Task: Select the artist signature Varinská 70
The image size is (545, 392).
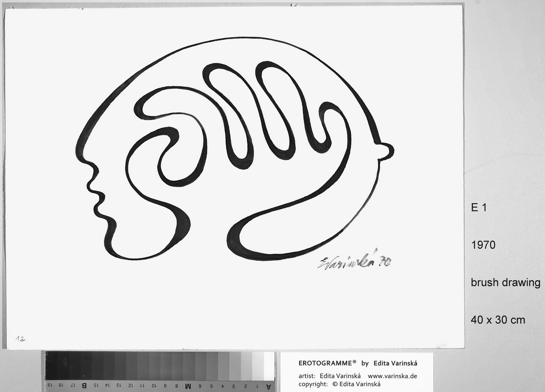Action: coord(354,261)
